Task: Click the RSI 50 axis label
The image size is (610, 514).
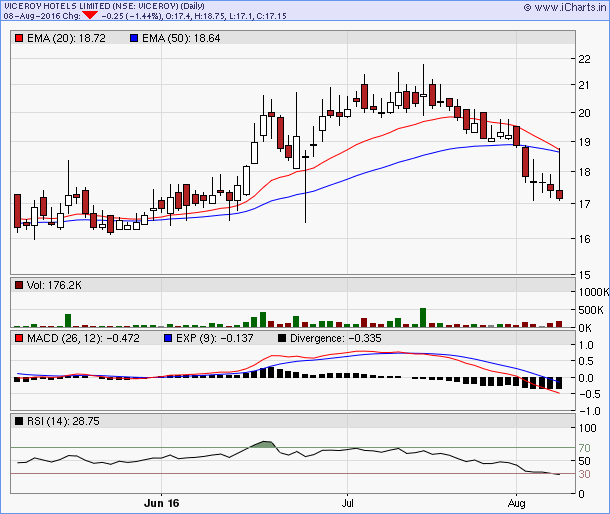Action: pyautogui.click(x=584, y=461)
